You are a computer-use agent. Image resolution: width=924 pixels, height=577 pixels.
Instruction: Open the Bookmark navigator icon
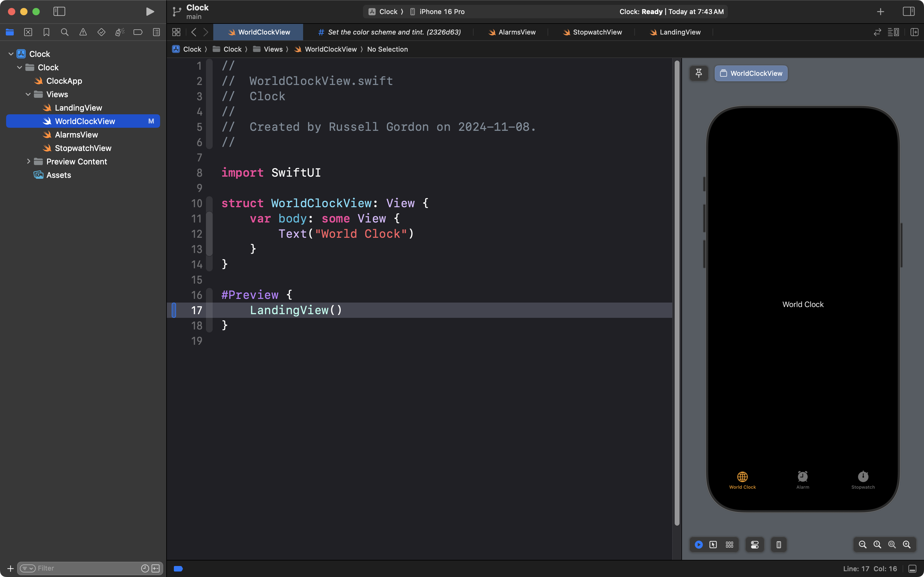46,32
